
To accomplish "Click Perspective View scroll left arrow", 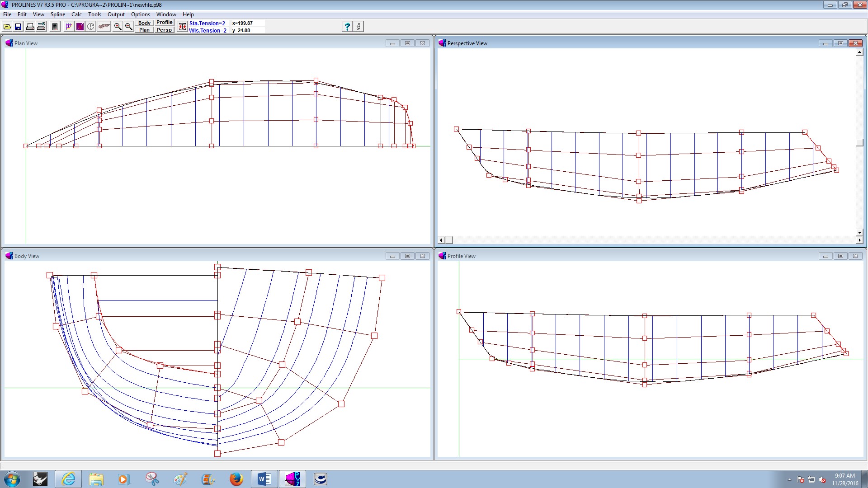I will [441, 240].
